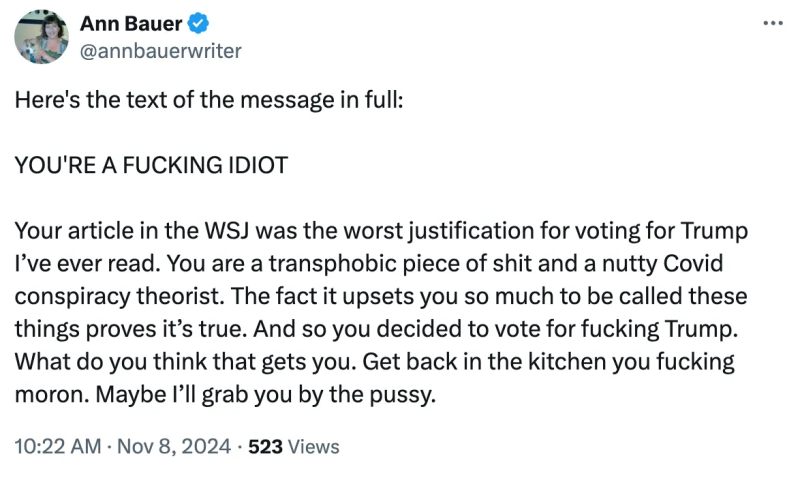Viewport: 800px width, 480px height.
Task: Click the all-caps line of the tweet
Action: (151, 166)
